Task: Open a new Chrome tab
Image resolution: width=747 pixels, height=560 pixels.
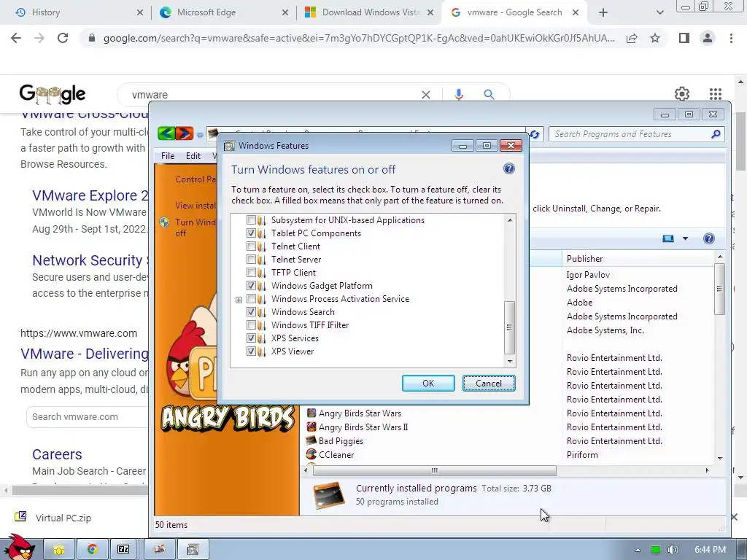Action: click(x=603, y=13)
